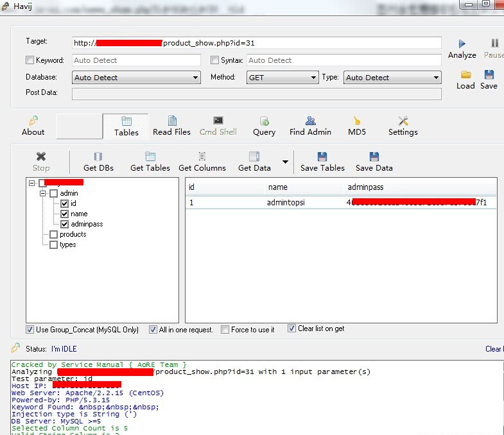Toggle Clear list on get checkbox
504x435 pixels.
[291, 328]
